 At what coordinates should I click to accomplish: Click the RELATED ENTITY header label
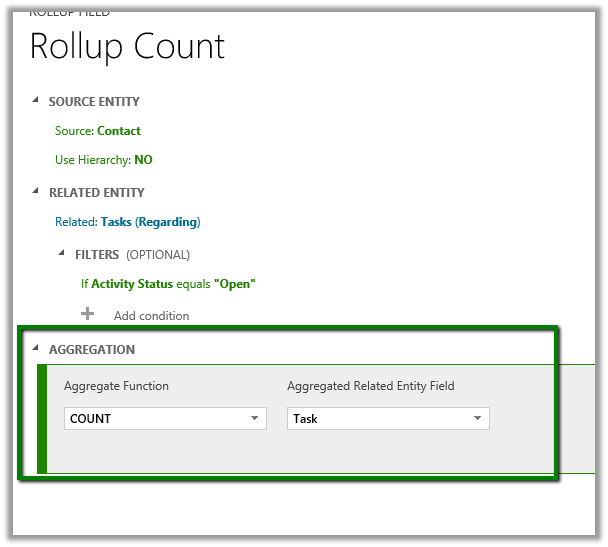pyautogui.click(x=97, y=193)
